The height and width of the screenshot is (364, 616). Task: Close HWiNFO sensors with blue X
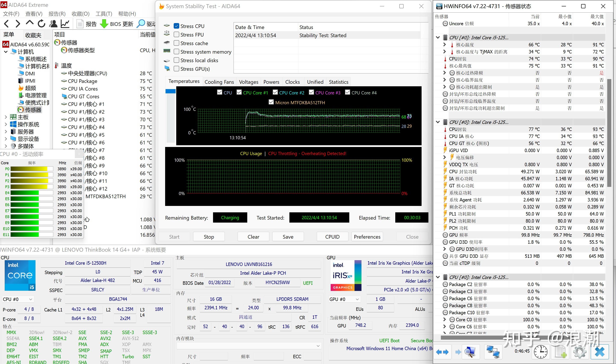coord(600,352)
